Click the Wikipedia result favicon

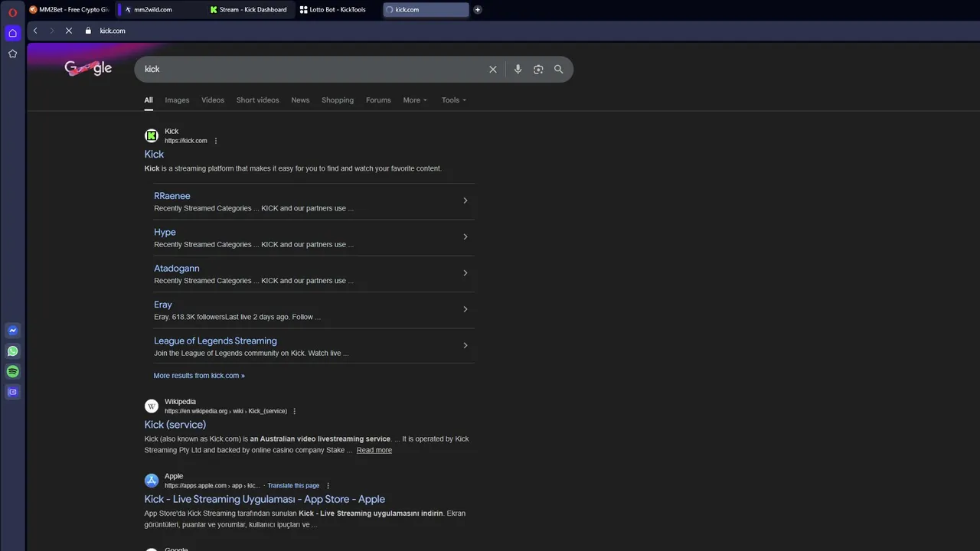coord(152,406)
